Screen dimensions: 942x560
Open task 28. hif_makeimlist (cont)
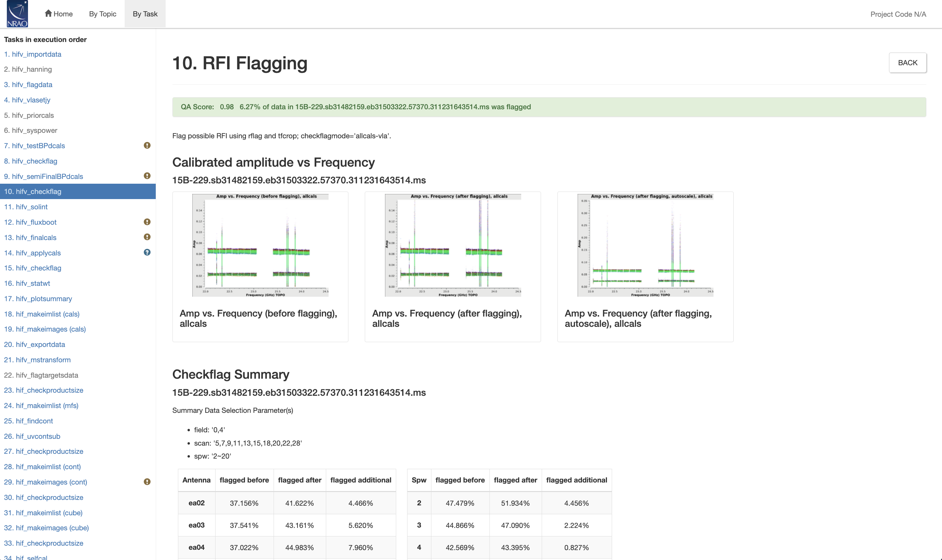click(42, 467)
